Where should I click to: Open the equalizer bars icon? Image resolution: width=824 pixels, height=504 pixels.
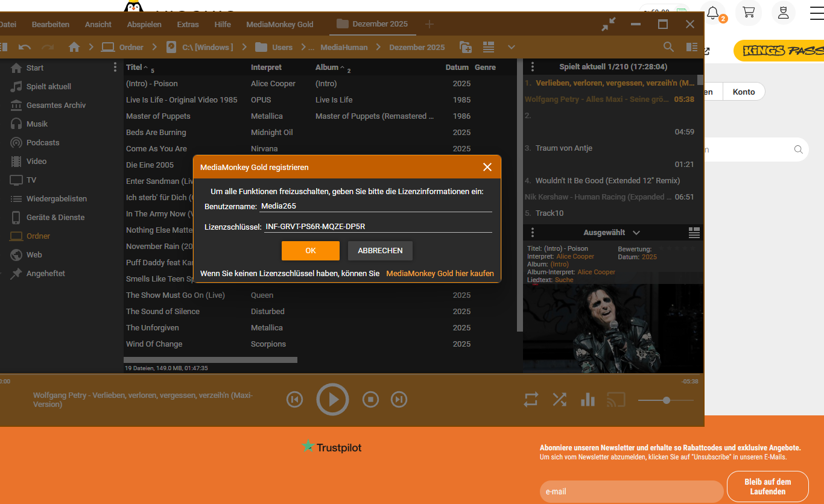point(588,399)
